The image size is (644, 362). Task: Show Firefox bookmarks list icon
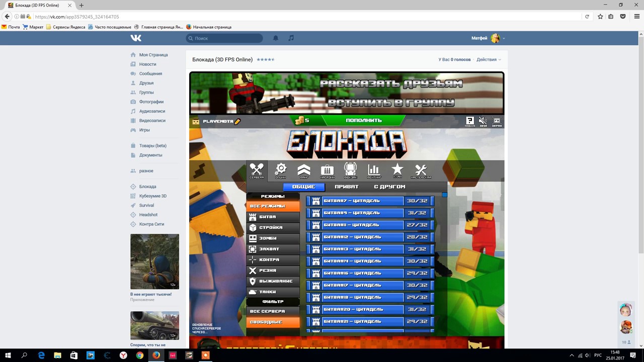611,17
